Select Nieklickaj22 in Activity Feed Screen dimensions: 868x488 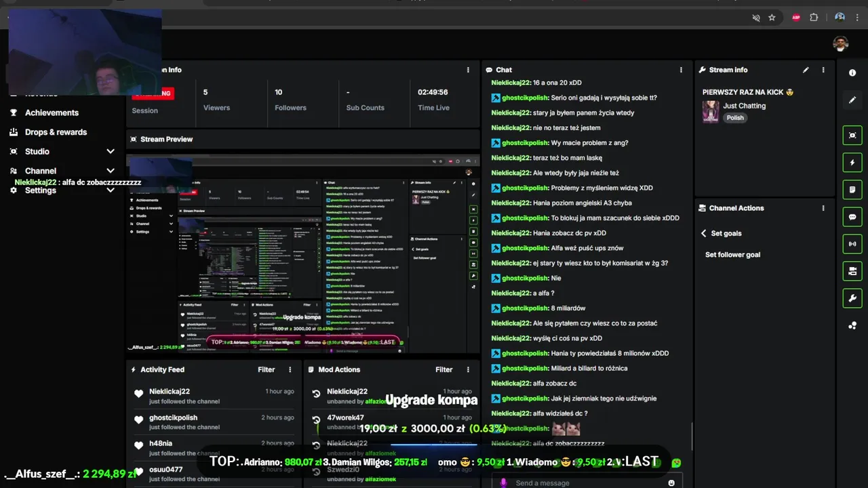click(x=170, y=392)
